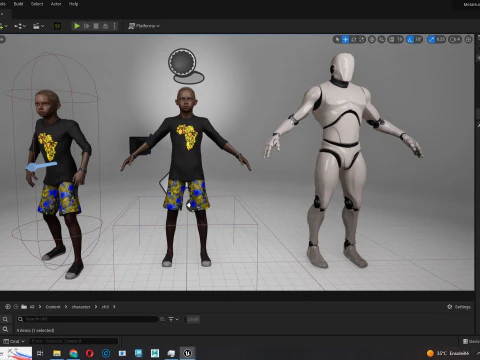The height and width of the screenshot is (360, 480).
Task: Open Opera browser from taskbar
Action: (90, 353)
